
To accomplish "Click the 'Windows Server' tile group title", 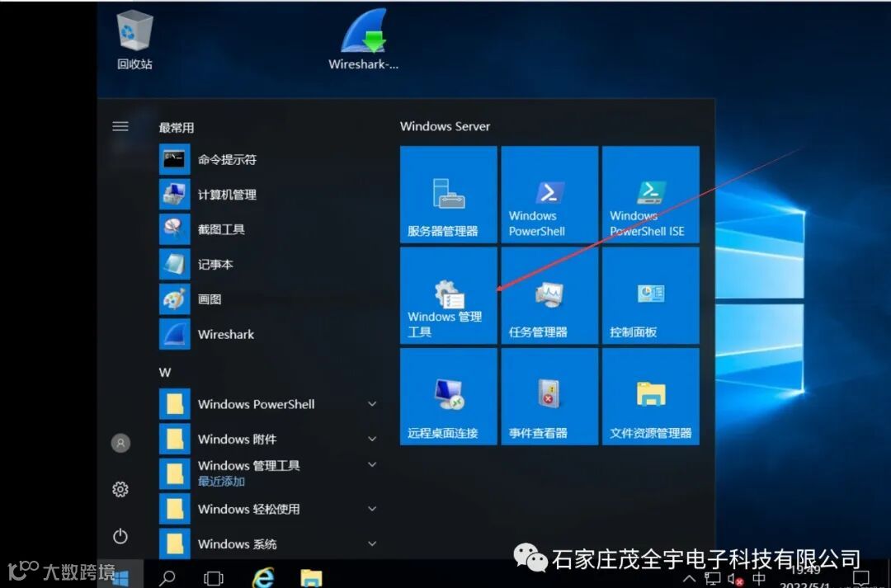I will click(445, 126).
